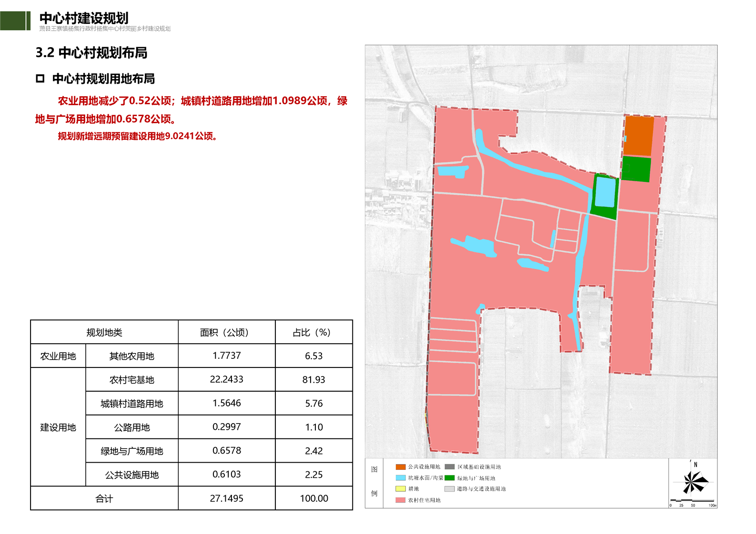Image resolution: width=756 pixels, height=534 pixels.
Task: Click the cyan pond inside green park
Action: (605, 192)
